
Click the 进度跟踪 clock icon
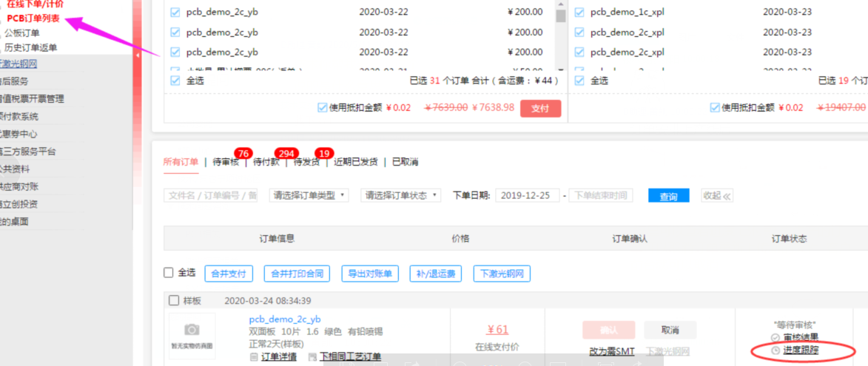776,350
